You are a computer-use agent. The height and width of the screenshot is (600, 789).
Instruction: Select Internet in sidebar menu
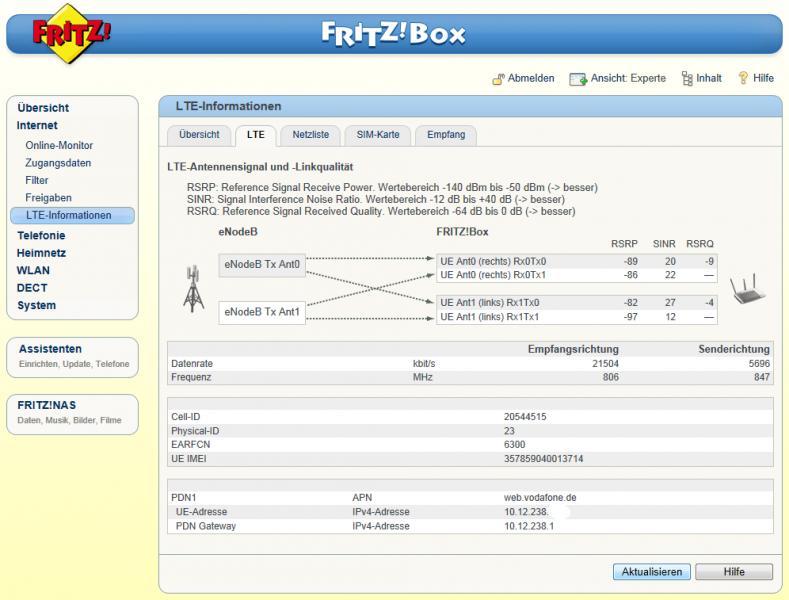(37, 125)
